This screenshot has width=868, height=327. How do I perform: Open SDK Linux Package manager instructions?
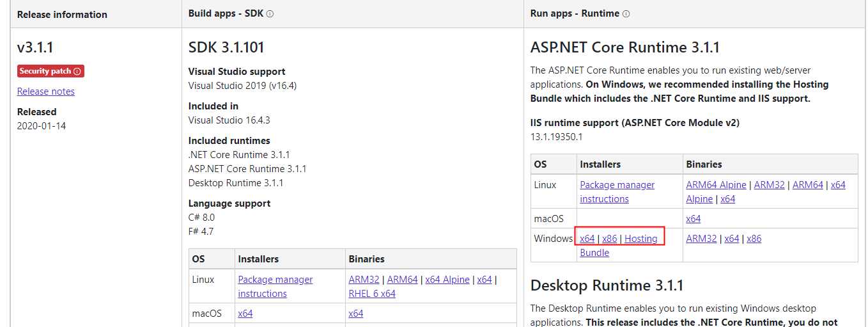[x=275, y=280]
